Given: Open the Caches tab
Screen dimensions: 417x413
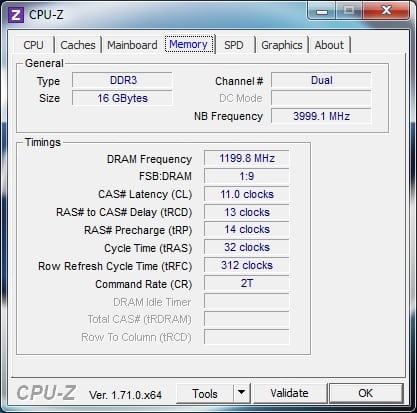Looking at the screenshot, I should pos(78,45).
